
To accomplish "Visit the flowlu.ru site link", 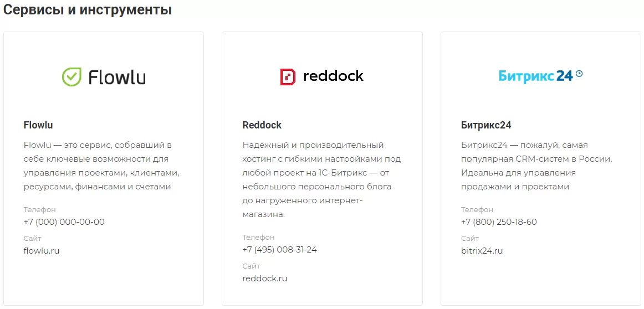I will pos(42,250).
